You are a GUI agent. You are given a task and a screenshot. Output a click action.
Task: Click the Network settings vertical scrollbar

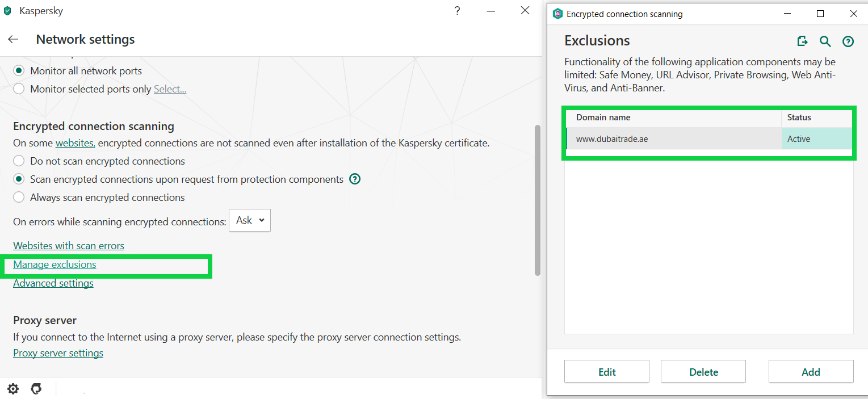538,199
